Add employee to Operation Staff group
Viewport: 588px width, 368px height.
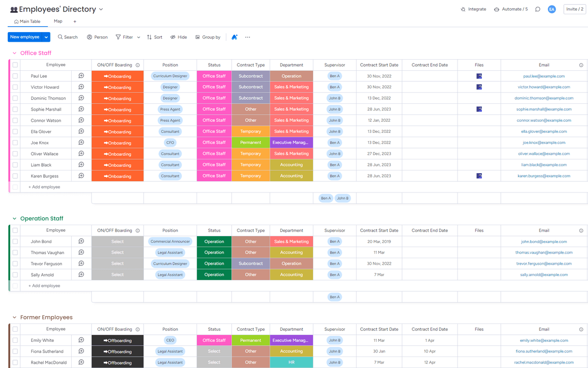[x=44, y=286]
